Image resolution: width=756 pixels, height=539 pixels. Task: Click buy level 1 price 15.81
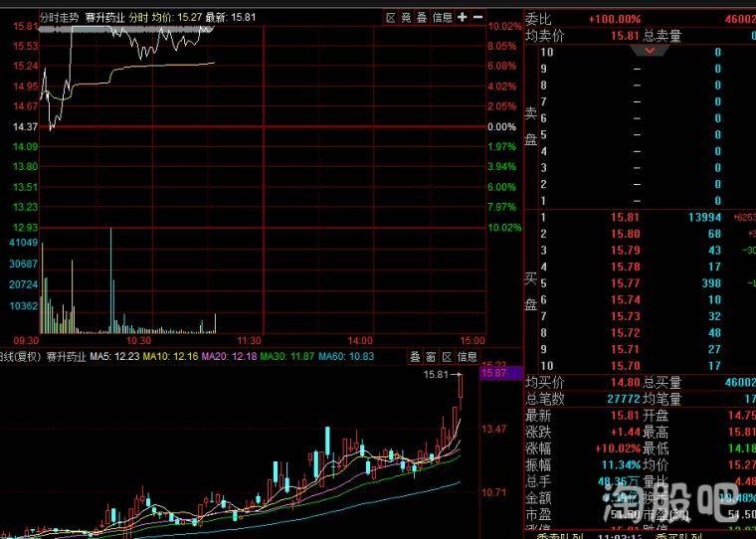pyautogui.click(x=625, y=218)
